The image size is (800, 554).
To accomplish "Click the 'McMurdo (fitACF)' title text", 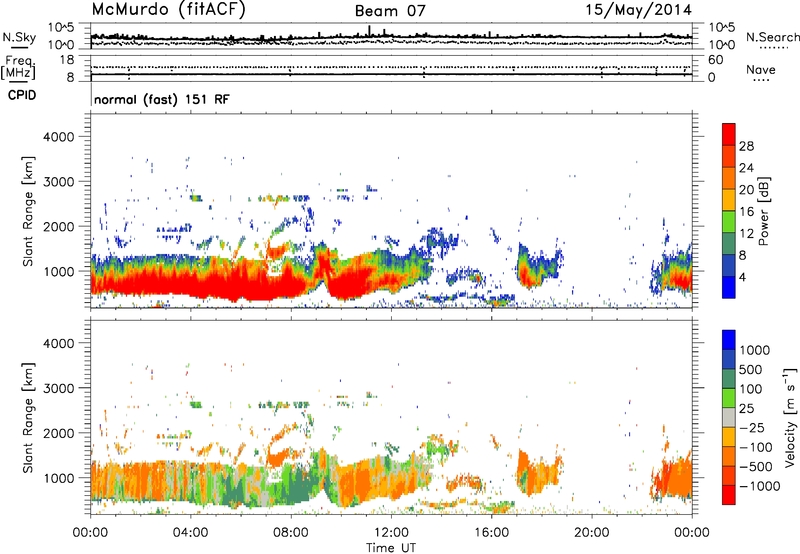I will pyautogui.click(x=168, y=9).
